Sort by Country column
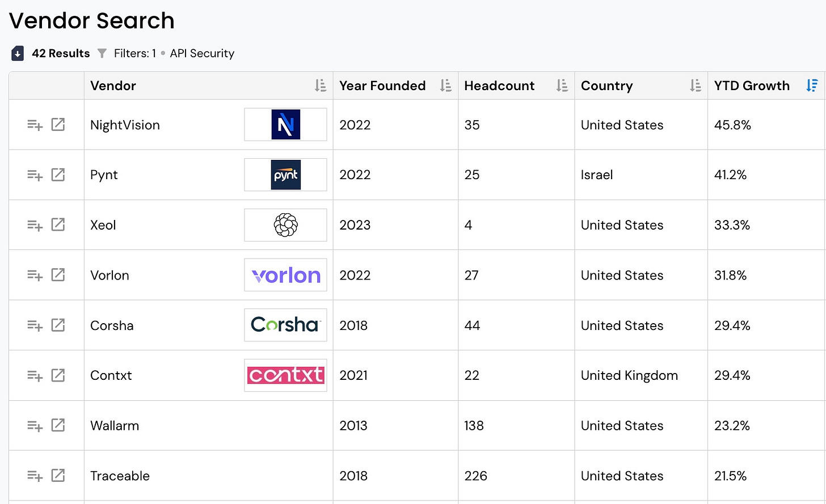The image size is (826, 504). click(696, 86)
